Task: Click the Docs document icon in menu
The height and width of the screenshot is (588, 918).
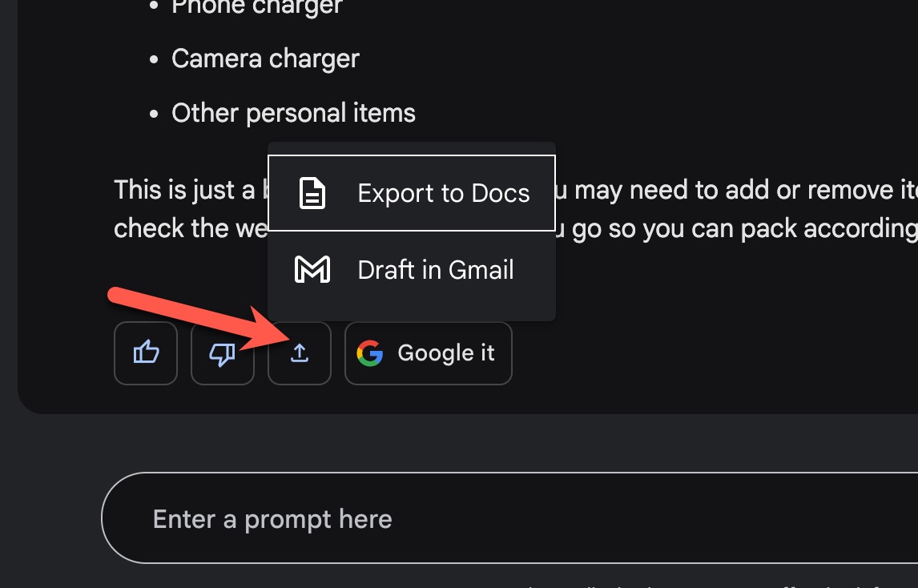Action: tap(312, 194)
